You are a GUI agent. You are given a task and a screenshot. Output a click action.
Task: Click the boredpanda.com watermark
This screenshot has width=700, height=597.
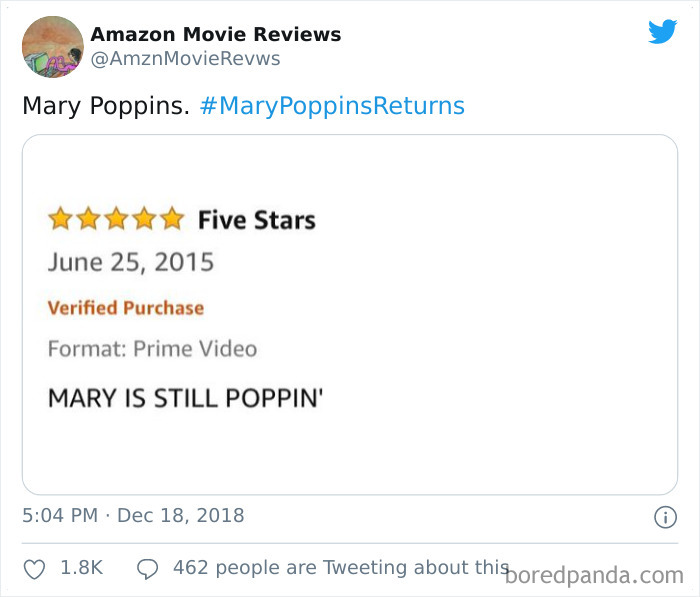tap(594, 575)
